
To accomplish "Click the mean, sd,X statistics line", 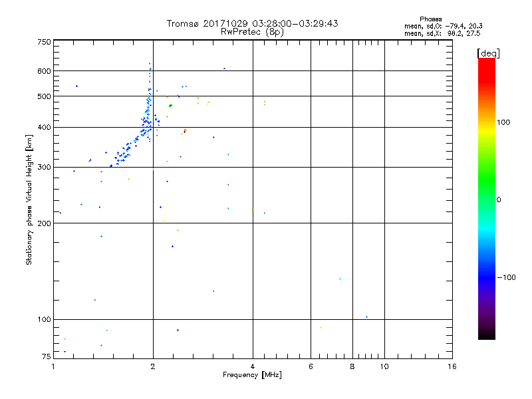I will pos(443,33).
